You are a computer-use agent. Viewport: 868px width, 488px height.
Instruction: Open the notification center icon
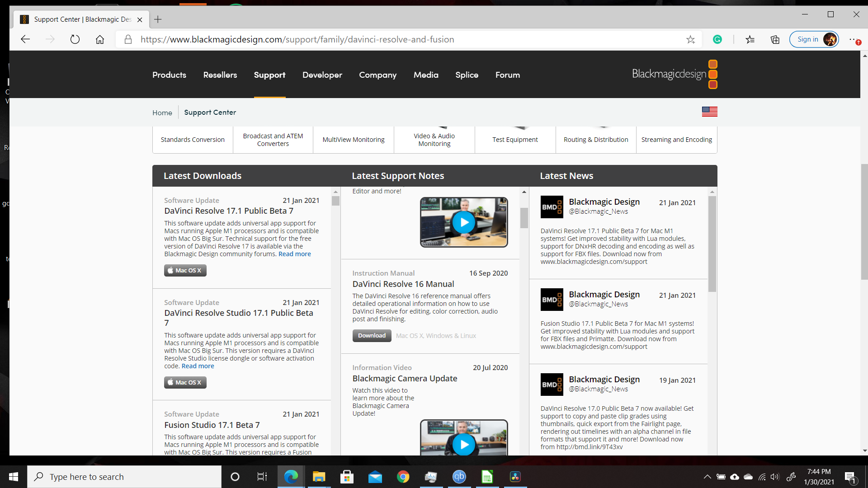pos(850,477)
